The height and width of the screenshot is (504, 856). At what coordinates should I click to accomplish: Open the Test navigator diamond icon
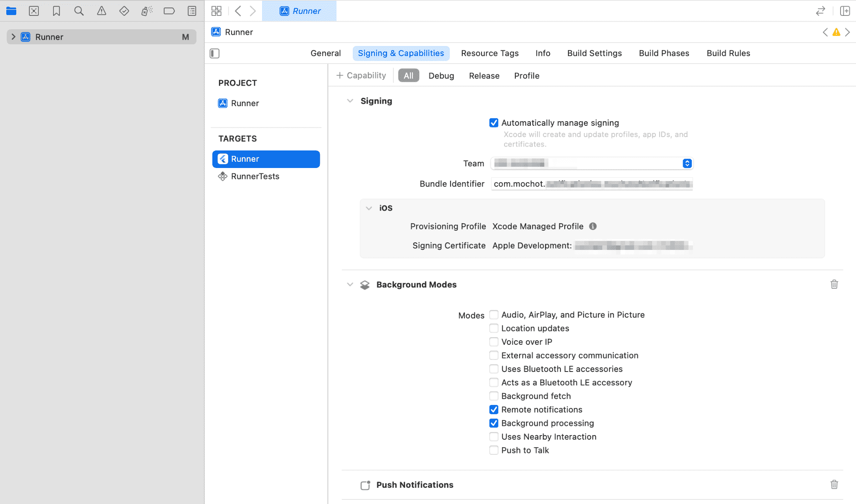coord(124,11)
